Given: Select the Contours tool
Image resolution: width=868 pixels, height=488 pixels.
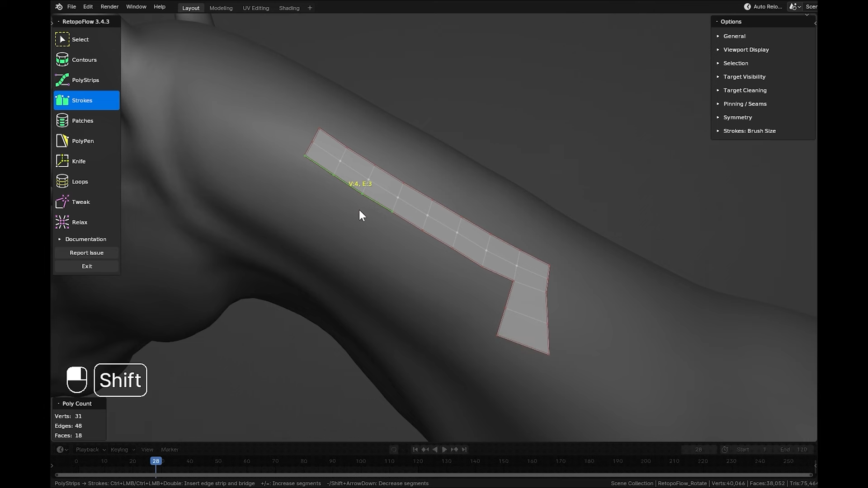Looking at the screenshot, I should click(84, 59).
